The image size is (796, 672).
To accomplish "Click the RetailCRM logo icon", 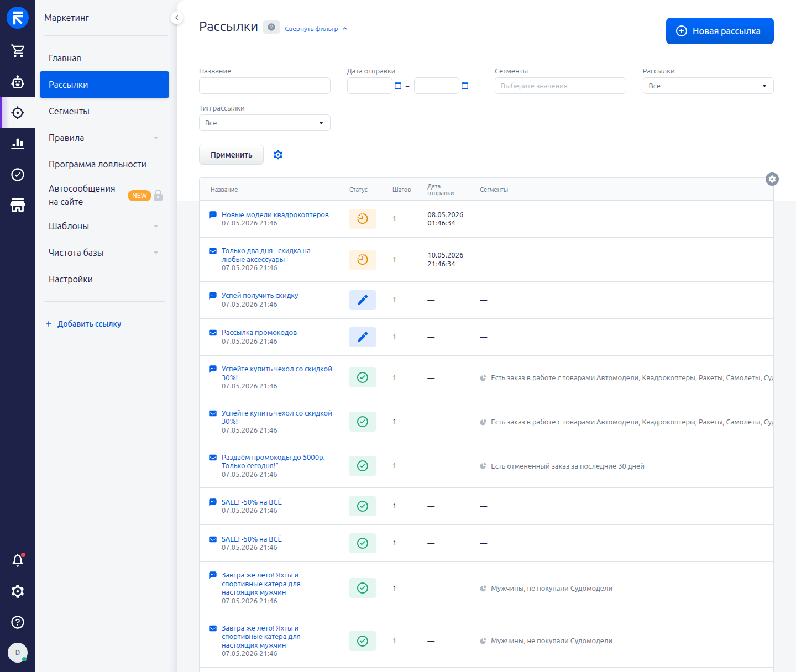I will 18,18.
